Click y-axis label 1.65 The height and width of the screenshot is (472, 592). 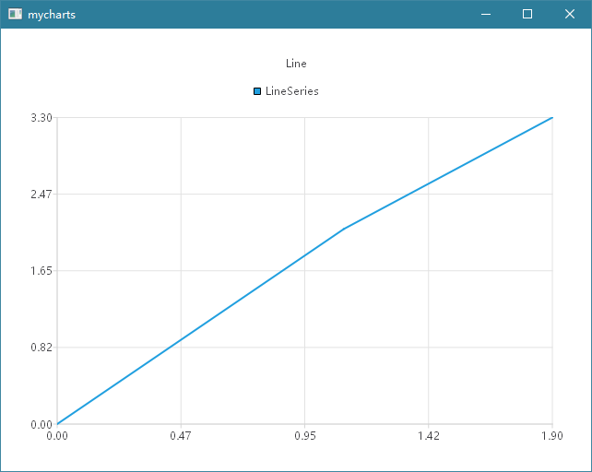(41, 271)
